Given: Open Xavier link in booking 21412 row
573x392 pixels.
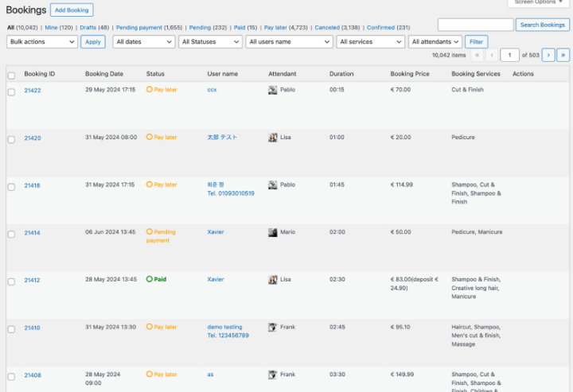Looking at the screenshot, I should [216, 279].
